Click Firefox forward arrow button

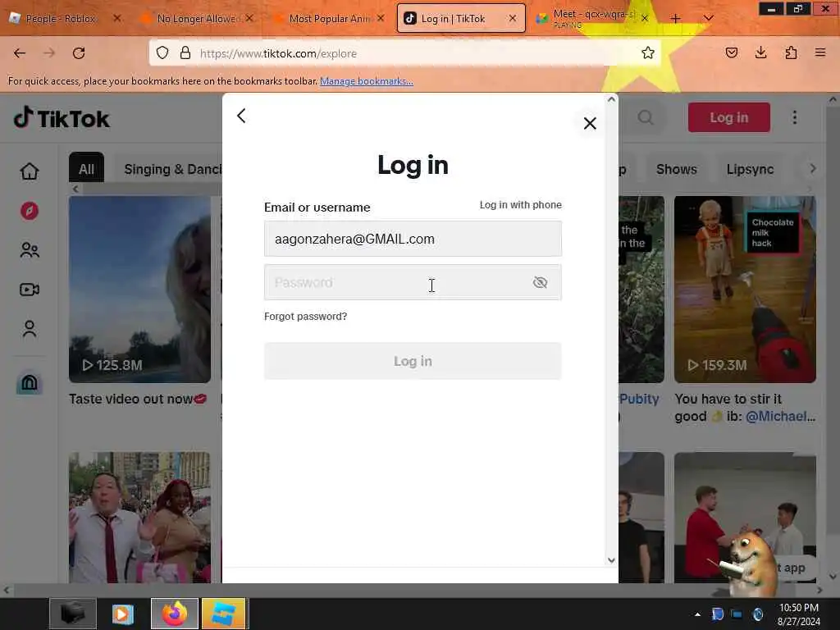(x=49, y=53)
